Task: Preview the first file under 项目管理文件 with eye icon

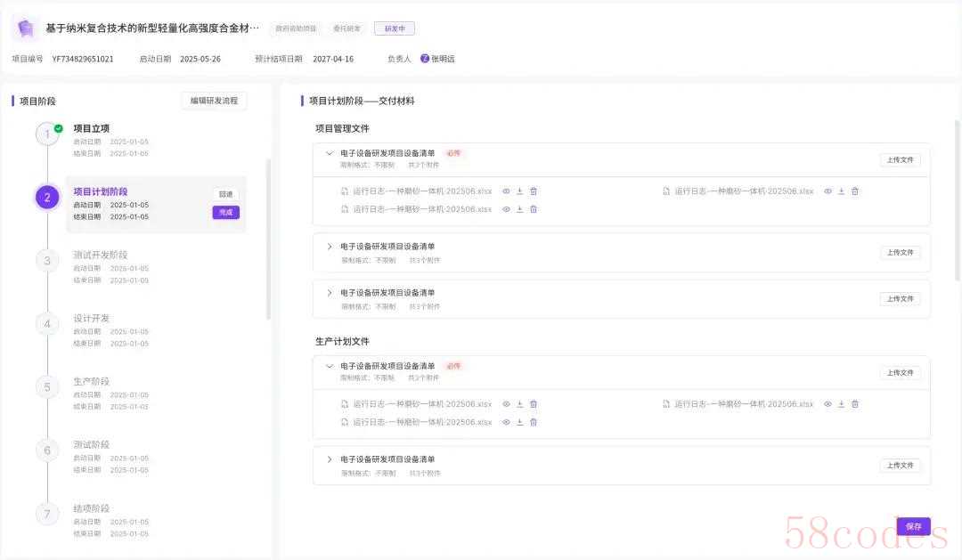Action: pos(506,191)
